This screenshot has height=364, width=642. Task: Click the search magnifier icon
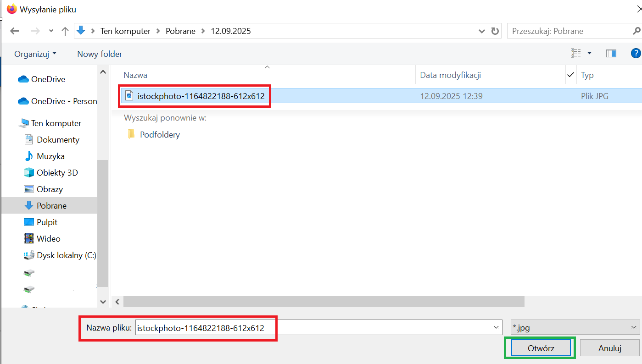[636, 31]
